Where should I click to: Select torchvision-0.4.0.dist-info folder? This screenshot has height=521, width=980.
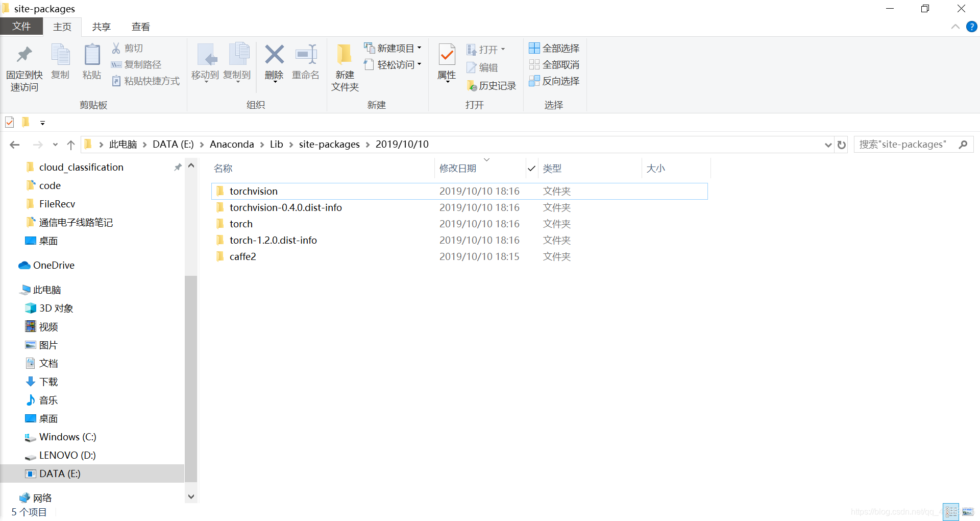(x=459, y=207)
